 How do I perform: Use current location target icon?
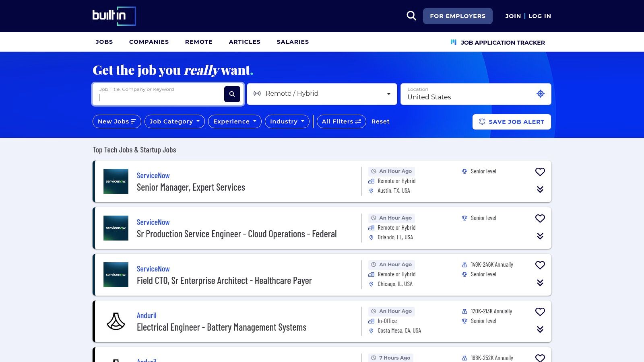[541, 94]
